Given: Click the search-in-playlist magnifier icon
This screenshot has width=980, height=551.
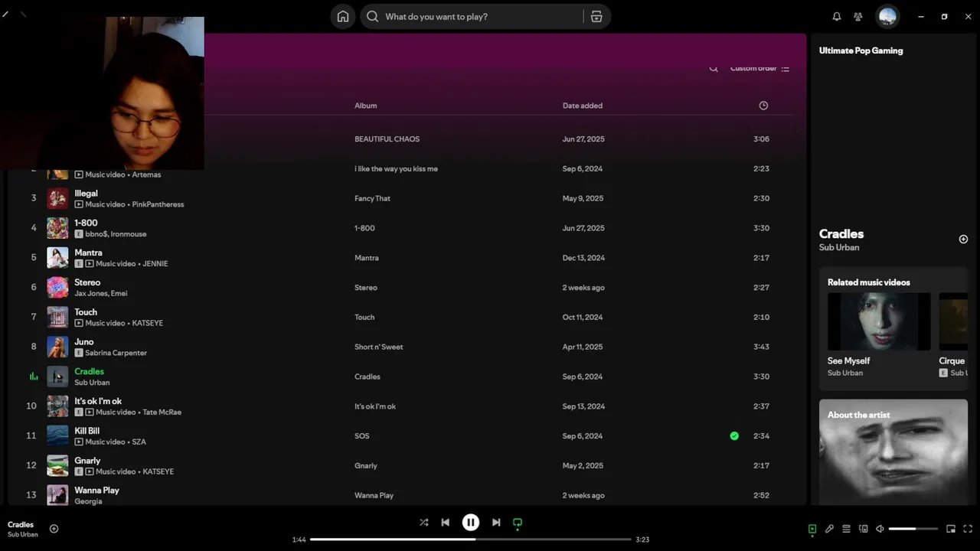Looking at the screenshot, I should click(714, 68).
